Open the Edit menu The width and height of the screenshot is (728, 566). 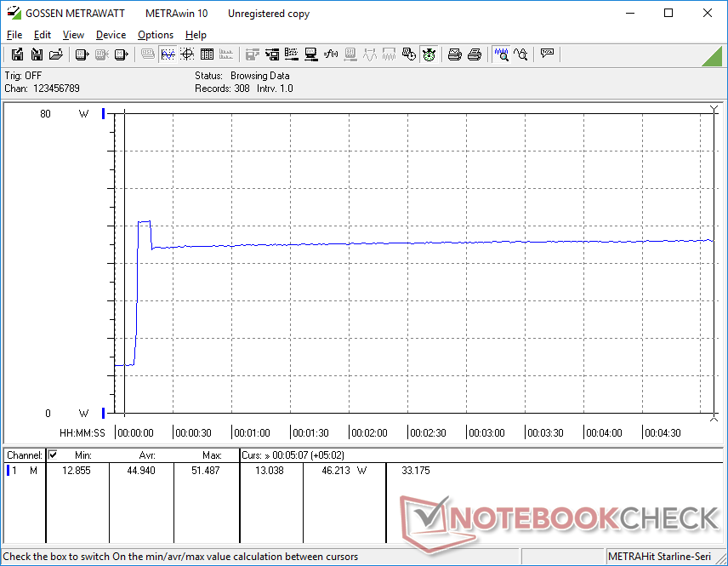[43, 35]
